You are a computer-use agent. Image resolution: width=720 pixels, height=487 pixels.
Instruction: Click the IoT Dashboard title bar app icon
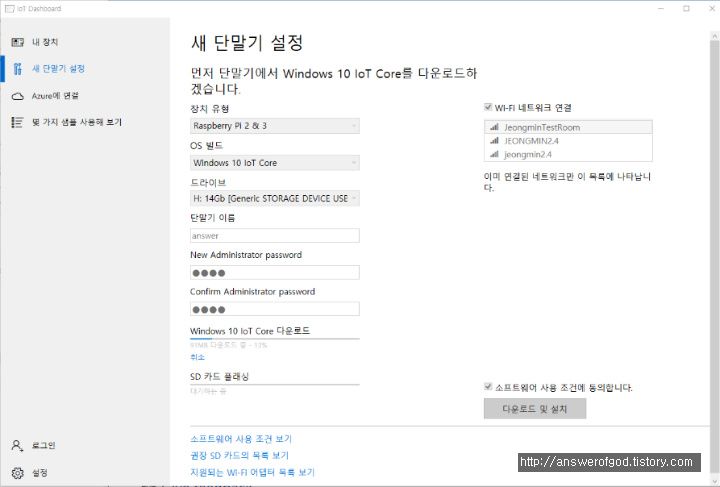click(9, 9)
